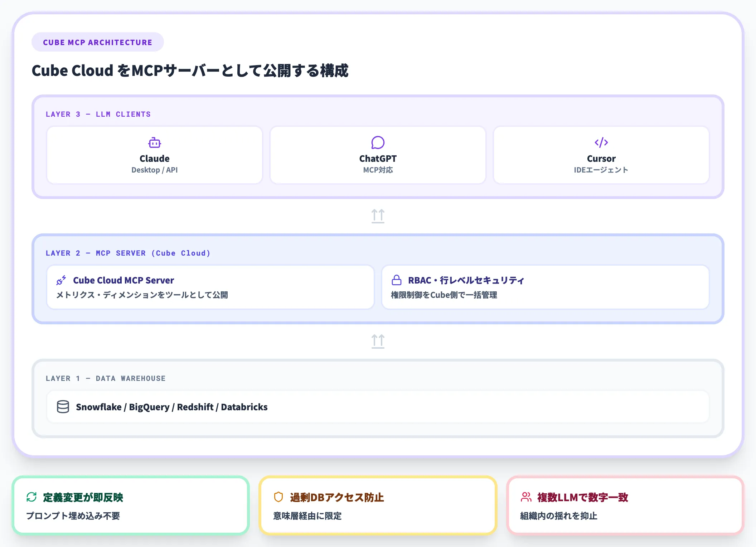Screen dimensions: 756x547
Task: Click the data warehouse database icon
Action: (x=63, y=407)
